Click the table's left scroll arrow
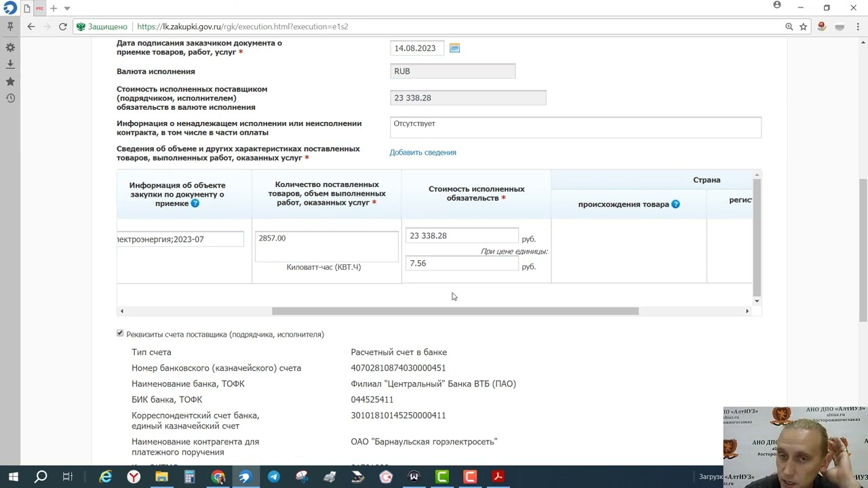 (x=122, y=311)
